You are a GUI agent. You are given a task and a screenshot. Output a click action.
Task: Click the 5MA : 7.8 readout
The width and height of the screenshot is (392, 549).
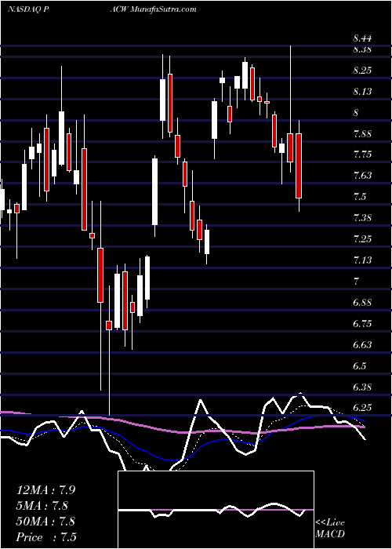tap(42, 506)
